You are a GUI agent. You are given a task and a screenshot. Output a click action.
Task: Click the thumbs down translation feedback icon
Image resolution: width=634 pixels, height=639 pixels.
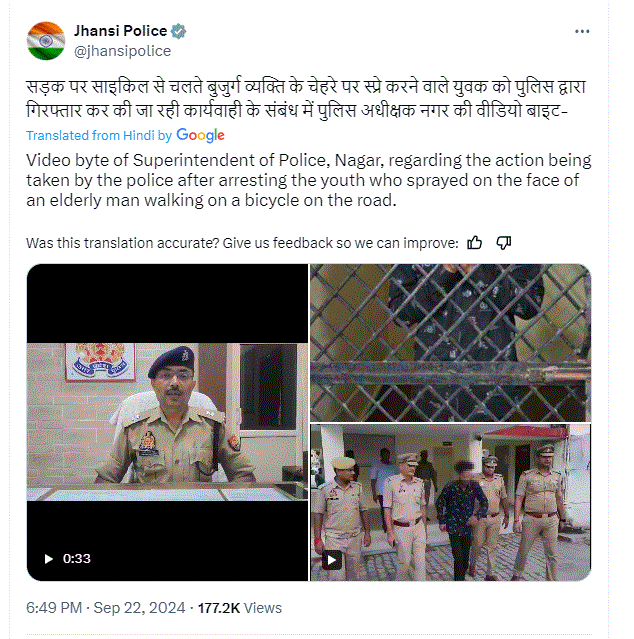[504, 243]
